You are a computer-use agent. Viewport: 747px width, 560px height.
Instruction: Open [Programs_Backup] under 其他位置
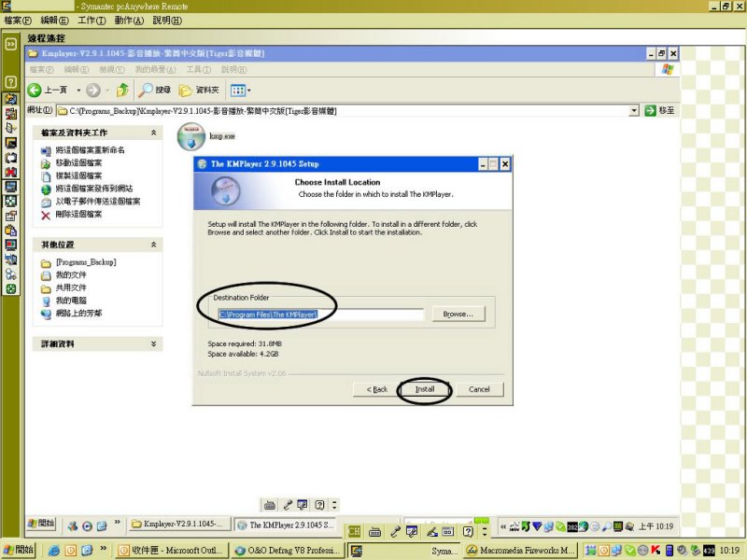coord(86,262)
